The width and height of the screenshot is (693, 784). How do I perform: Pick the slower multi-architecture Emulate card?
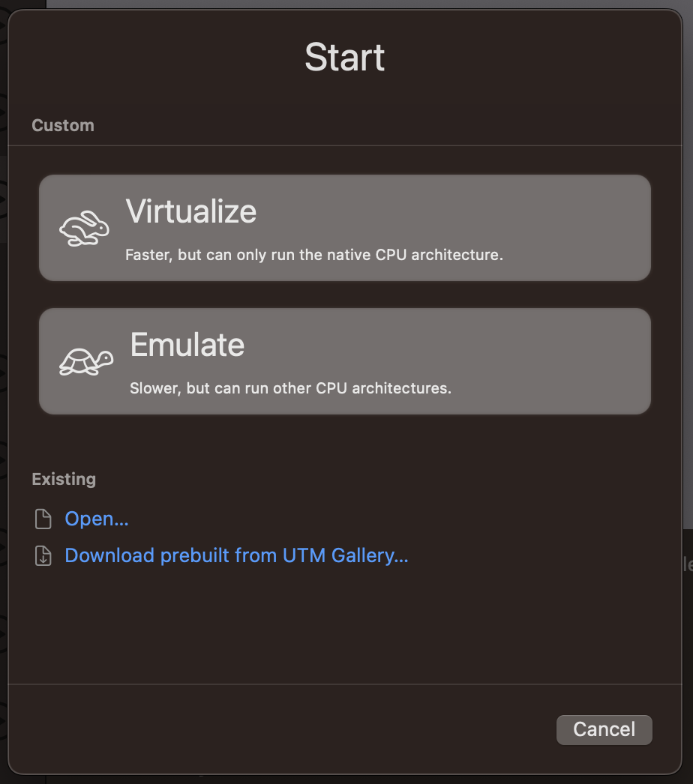tap(345, 361)
